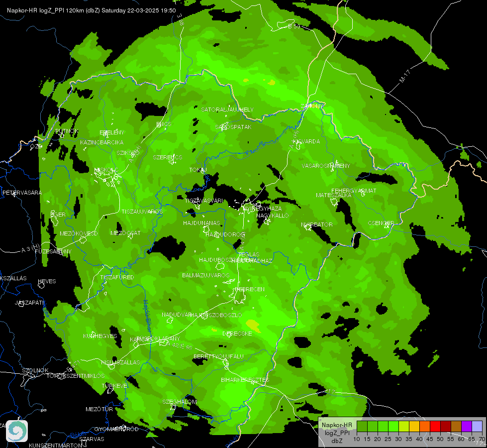Click the 40-45 dBZ orange legend swatch

pyautogui.click(x=425, y=426)
